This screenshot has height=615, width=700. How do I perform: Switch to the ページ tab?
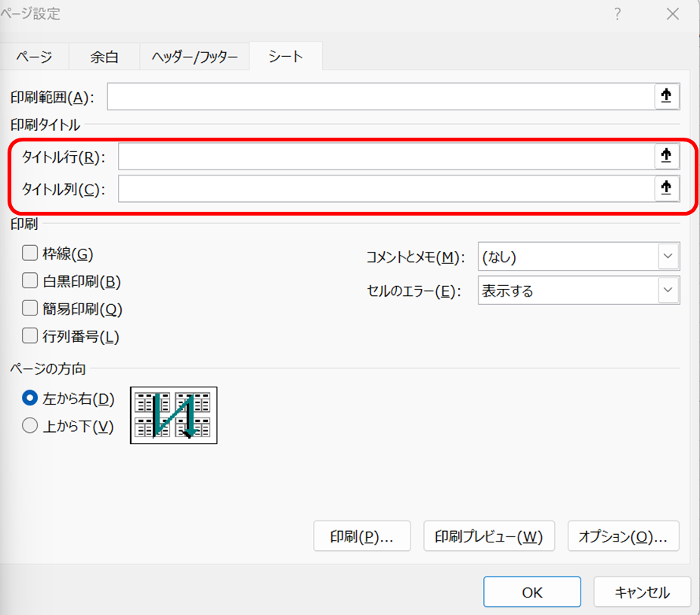click(x=35, y=57)
